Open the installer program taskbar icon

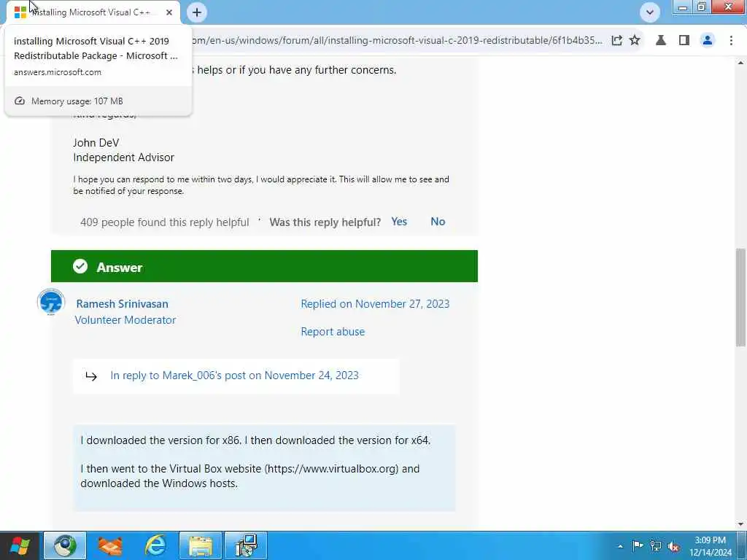[x=246, y=545]
